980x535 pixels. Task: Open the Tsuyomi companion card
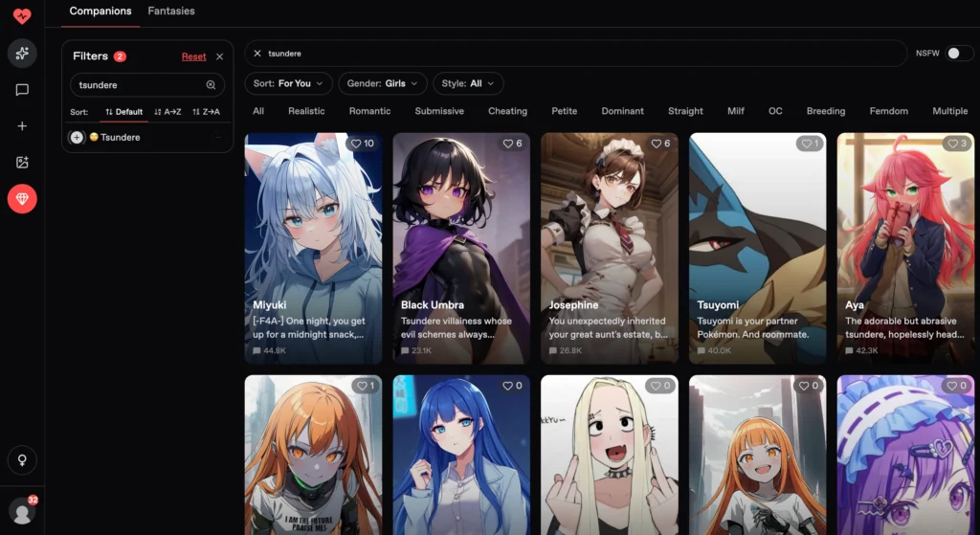point(758,248)
